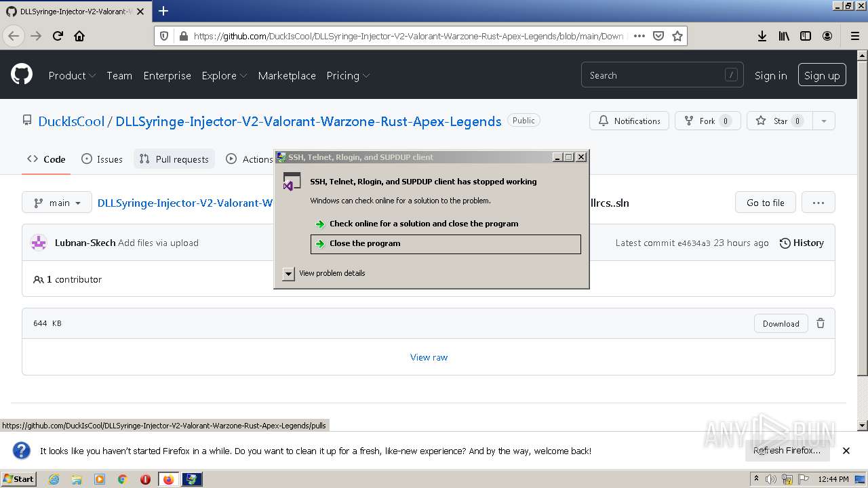The image size is (868, 488).
Task: Delete this file trash icon
Action: pos(821,323)
